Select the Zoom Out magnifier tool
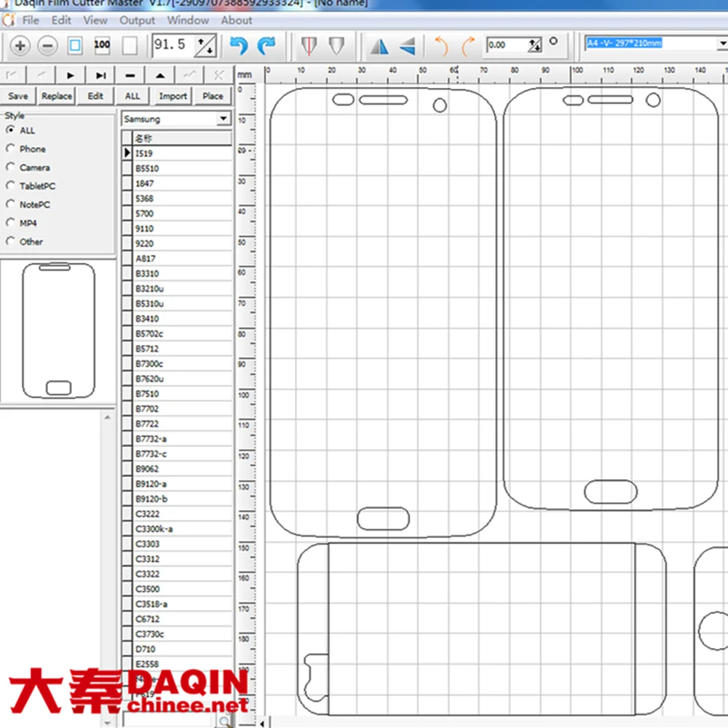Screen dimensions: 728x728 (47, 45)
